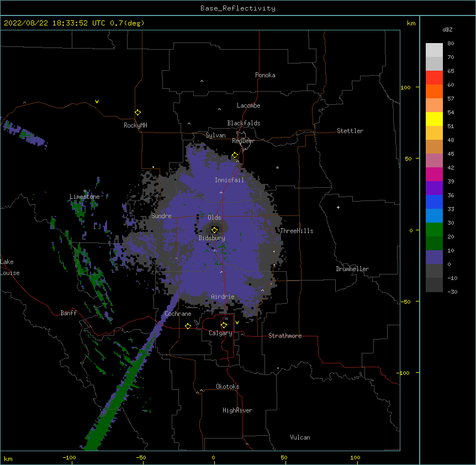Image resolution: width=476 pixels, height=465 pixels.
Task: Click the Blackfalds city label
Action: tap(244, 123)
